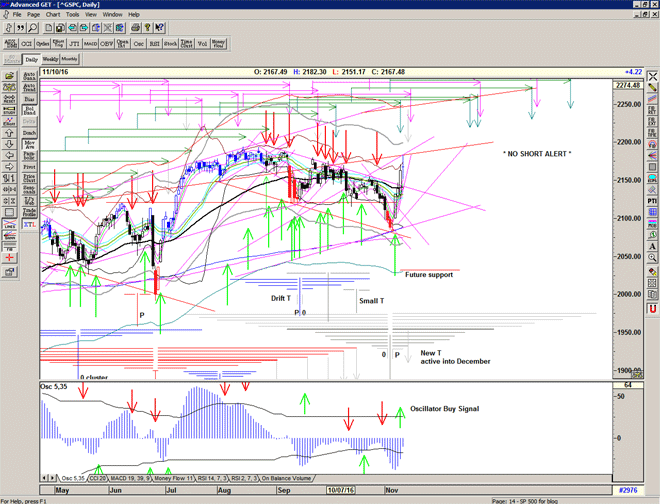Image resolution: width=660 pixels, height=504 pixels.
Task: Open the Tools menu
Action: 73,15
